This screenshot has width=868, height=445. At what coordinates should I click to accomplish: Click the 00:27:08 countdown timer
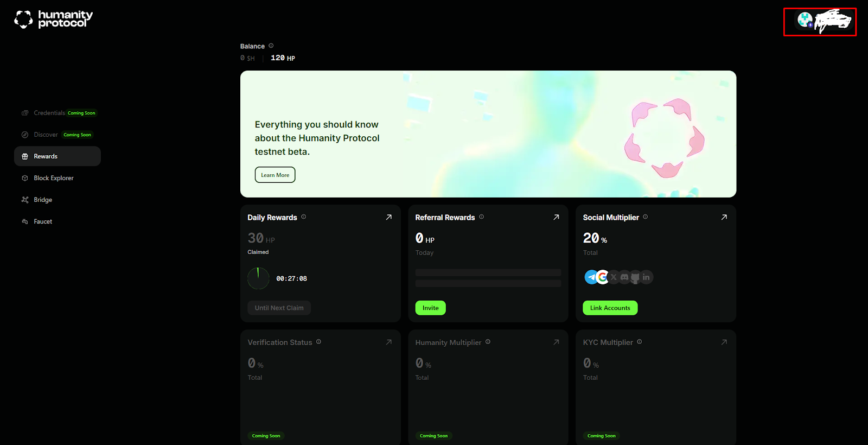(x=292, y=278)
